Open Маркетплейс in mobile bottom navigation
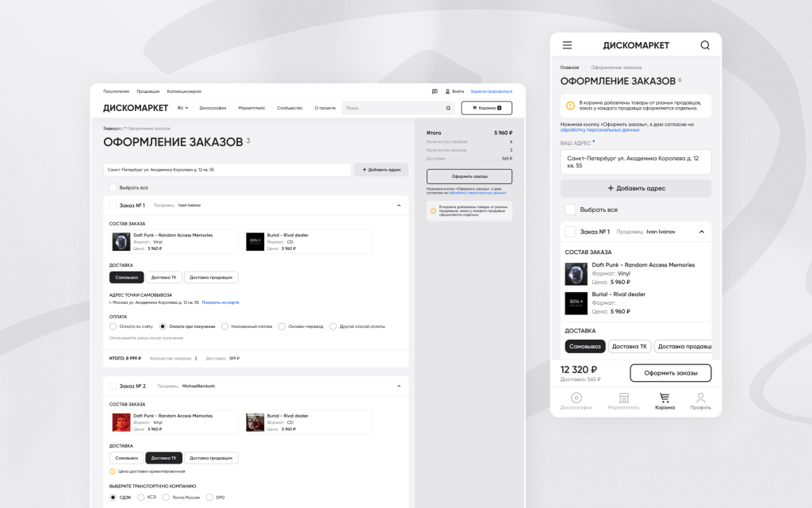 tap(623, 401)
